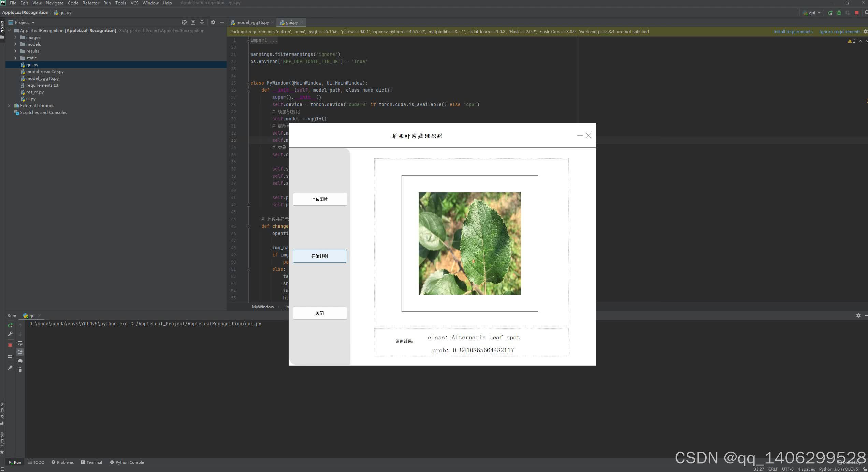
Task: Open the Refactor menu
Action: coord(90,3)
